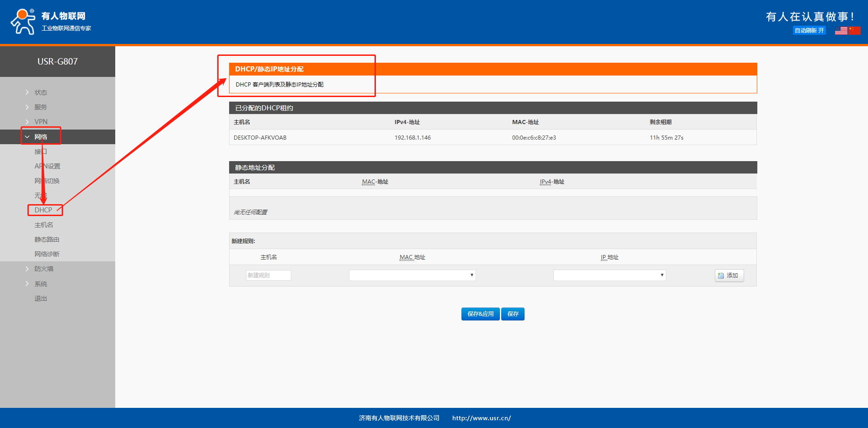Viewport: 868px width, 428px height.
Task: Switch language using the US flag icon
Action: [841, 31]
